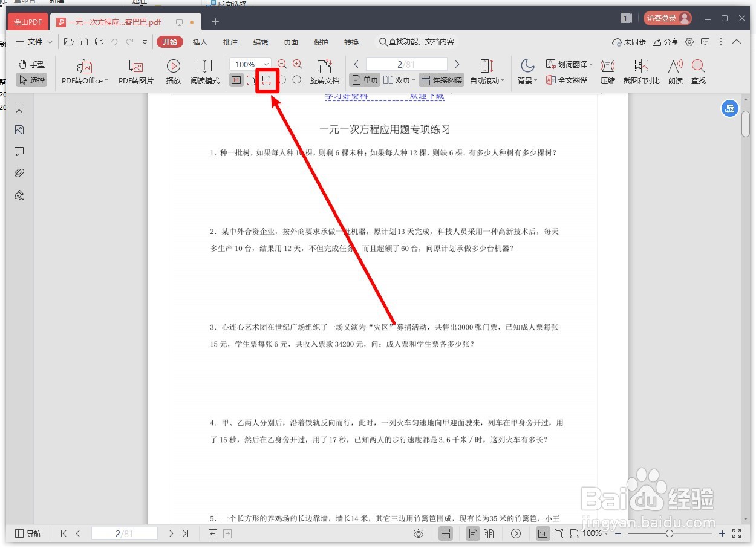Add a new tab with plus button
The width and height of the screenshot is (756, 548).
click(215, 22)
